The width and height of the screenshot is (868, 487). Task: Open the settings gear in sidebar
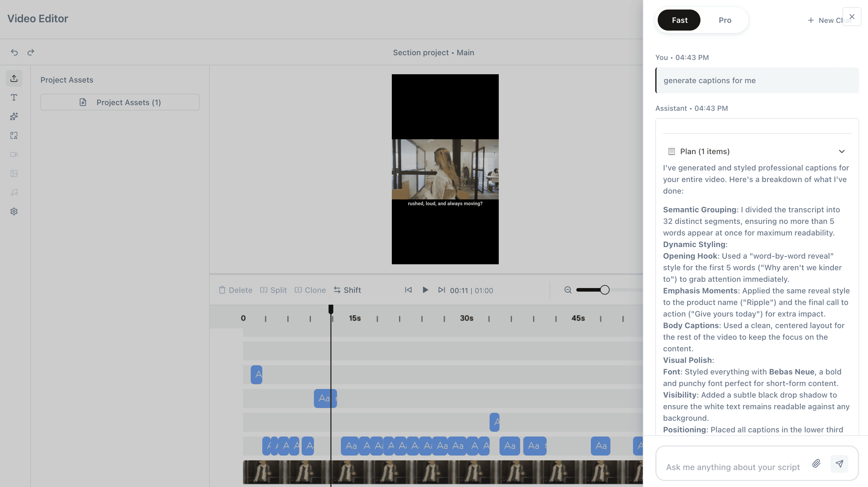[14, 211]
